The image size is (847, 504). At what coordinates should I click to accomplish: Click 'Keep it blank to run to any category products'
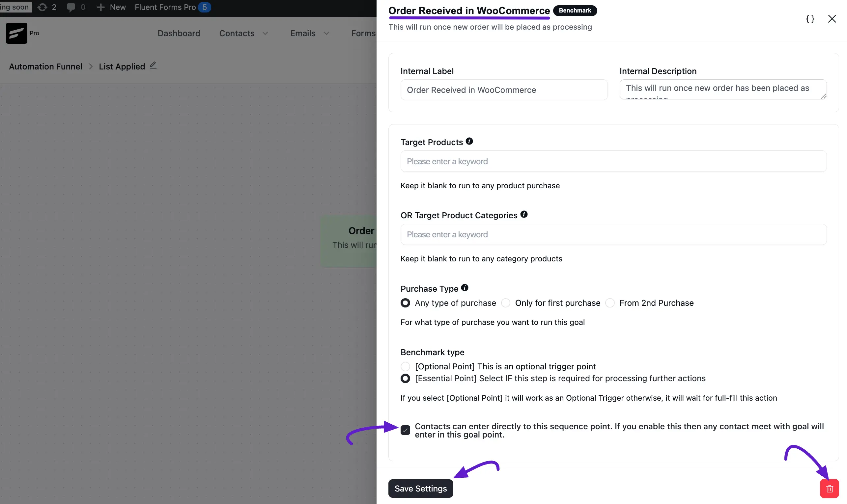click(x=481, y=259)
